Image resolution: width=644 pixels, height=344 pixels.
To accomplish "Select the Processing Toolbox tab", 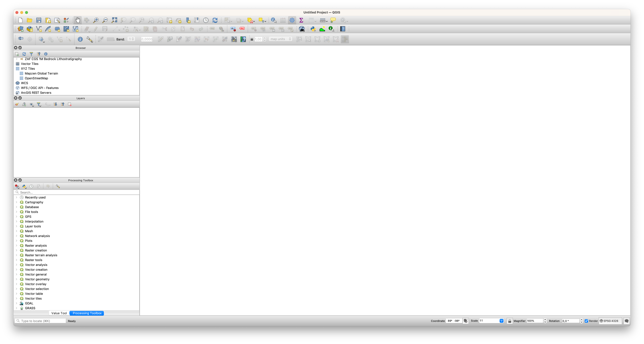I will (87, 313).
